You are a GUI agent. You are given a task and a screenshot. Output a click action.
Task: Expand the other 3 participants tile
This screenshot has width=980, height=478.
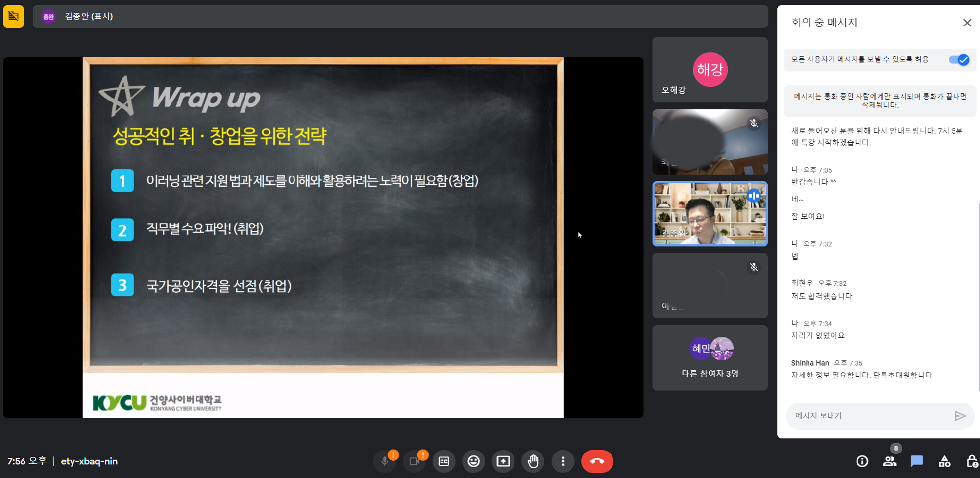click(x=710, y=358)
